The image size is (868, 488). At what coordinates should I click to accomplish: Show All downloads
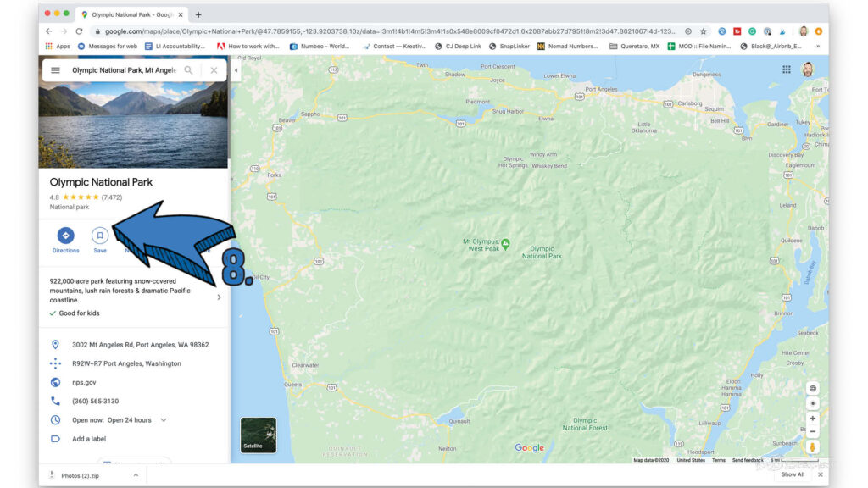click(x=793, y=474)
